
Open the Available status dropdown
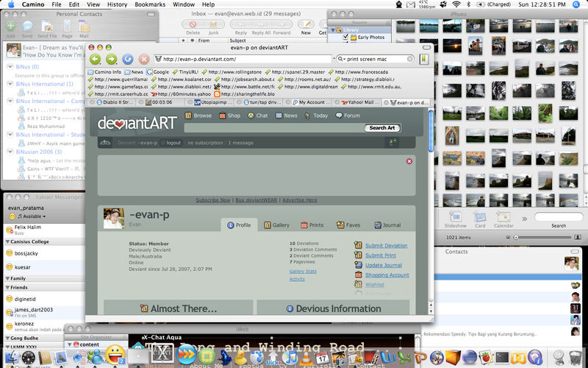pos(32,216)
